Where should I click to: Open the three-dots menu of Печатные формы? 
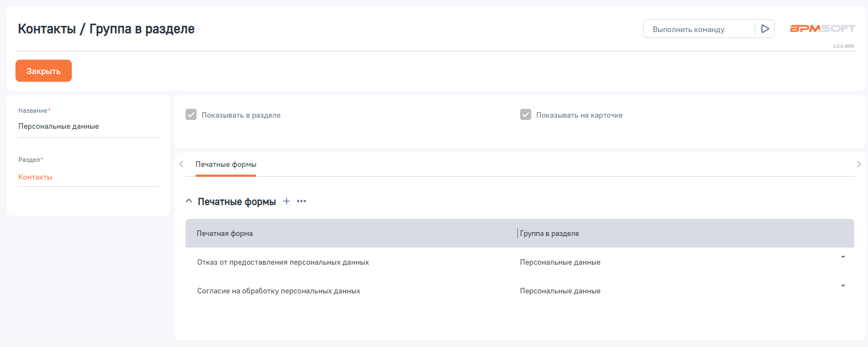click(x=301, y=201)
